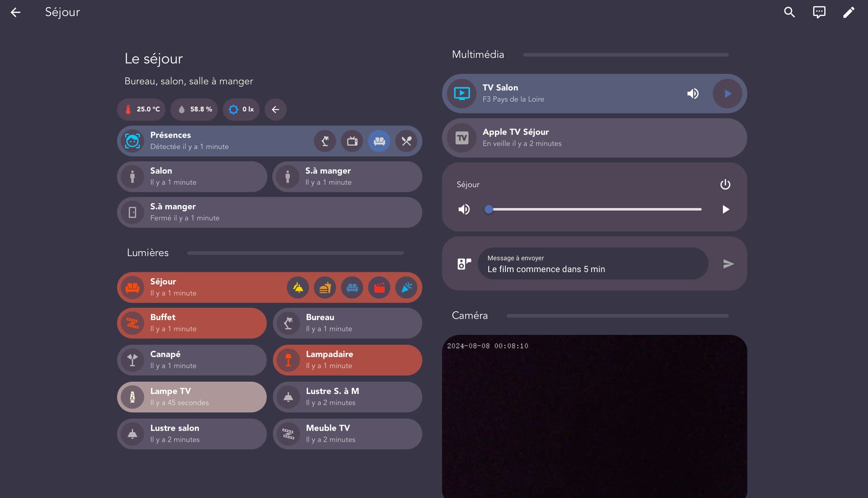Go back using the top-left arrow
This screenshot has height=498, width=868.
coord(15,12)
